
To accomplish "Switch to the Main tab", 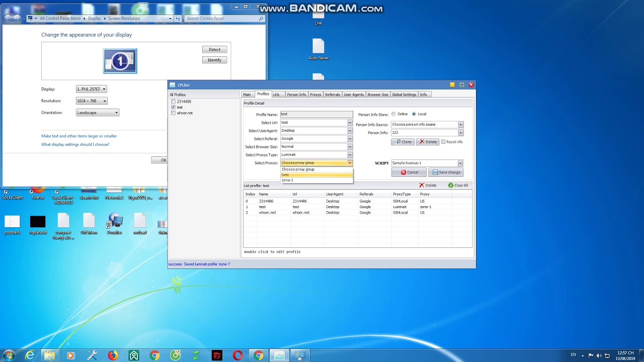I will [x=247, y=95].
